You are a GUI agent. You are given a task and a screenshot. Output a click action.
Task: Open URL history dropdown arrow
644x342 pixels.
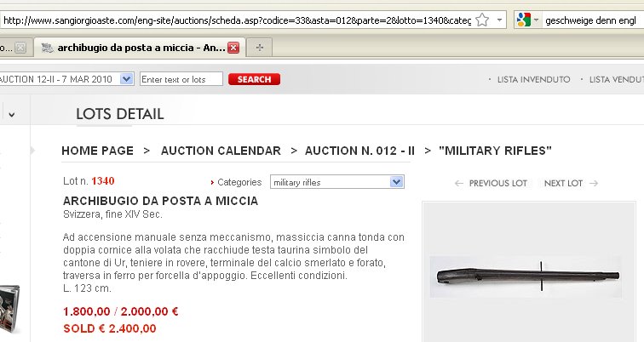coord(499,20)
